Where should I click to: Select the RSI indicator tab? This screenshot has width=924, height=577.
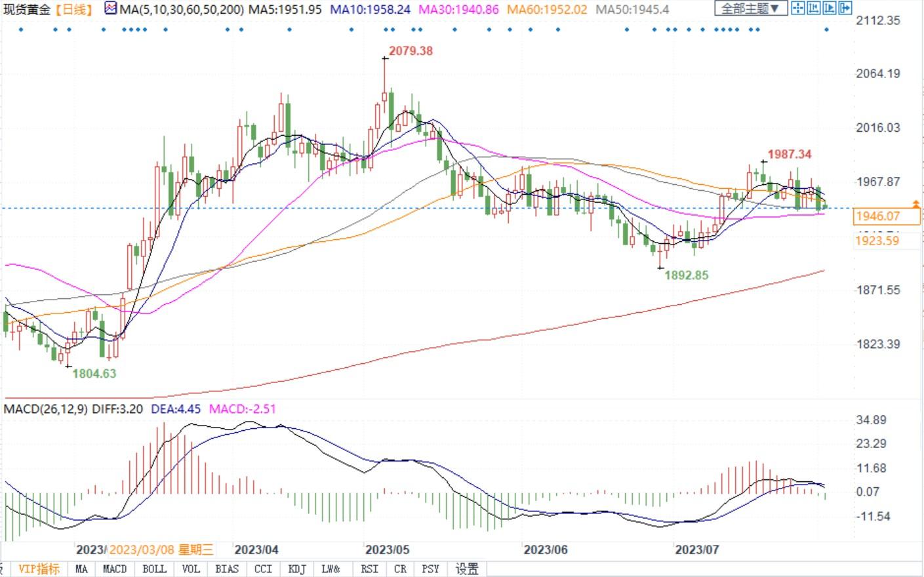click(x=369, y=569)
